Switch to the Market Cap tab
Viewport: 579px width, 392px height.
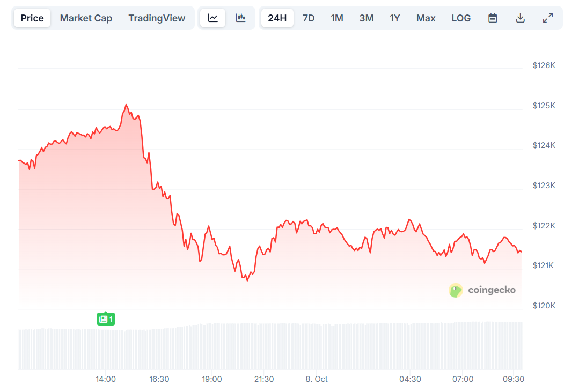(86, 18)
